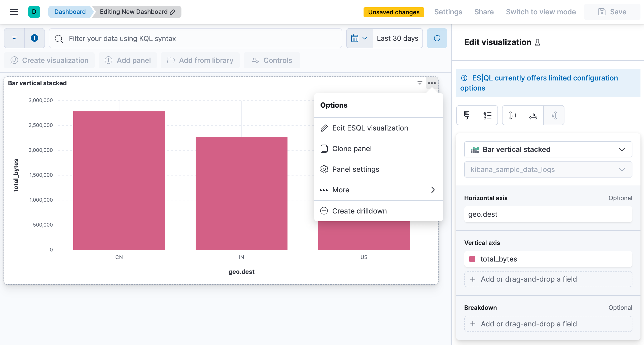Toggle the filters dropdown icon beside search
644x345 pixels.
[14, 38]
